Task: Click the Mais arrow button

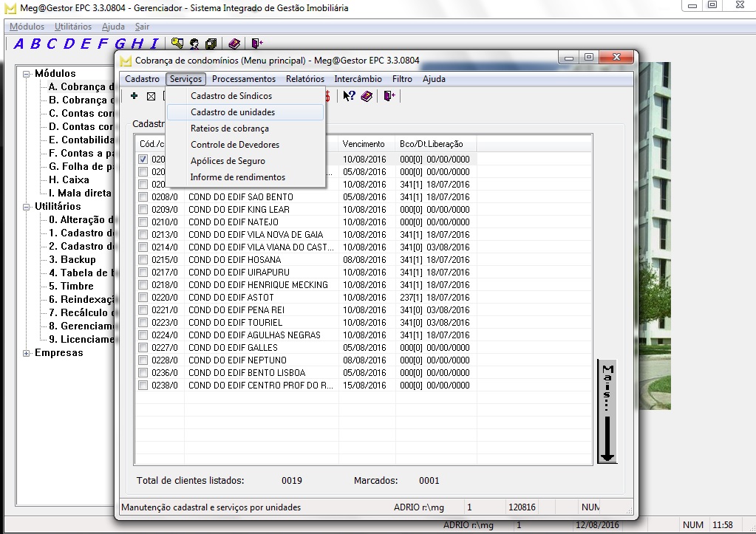Action: 607,412
